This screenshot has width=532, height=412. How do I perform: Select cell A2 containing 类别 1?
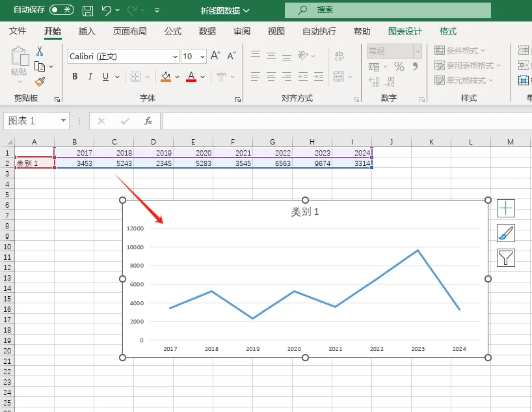tap(34, 163)
